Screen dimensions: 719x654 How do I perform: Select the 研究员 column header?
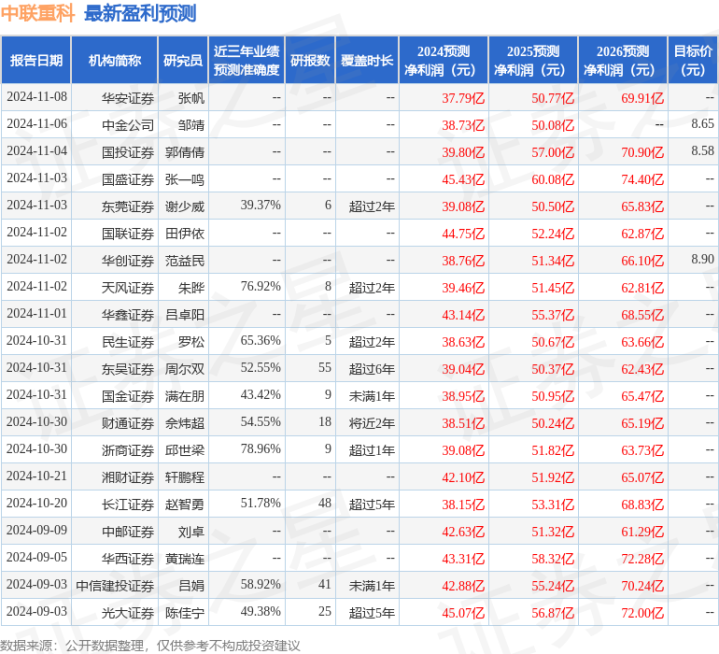(x=183, y=61)
